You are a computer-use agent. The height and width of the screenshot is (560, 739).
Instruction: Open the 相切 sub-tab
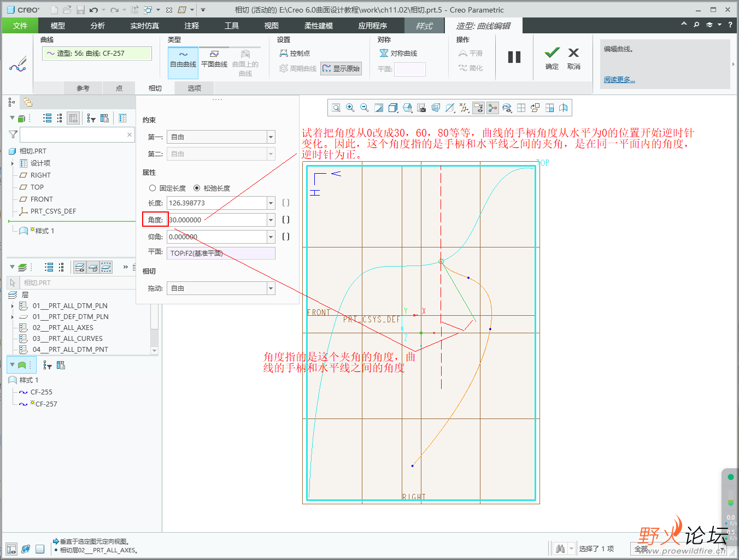[x=155, y=88]
